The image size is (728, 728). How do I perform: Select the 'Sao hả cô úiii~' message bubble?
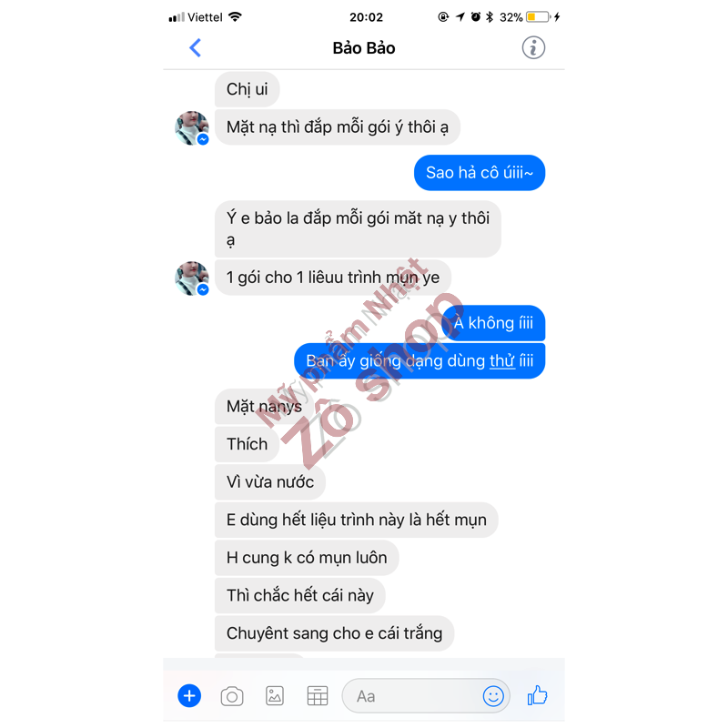(x=480, y=173)
